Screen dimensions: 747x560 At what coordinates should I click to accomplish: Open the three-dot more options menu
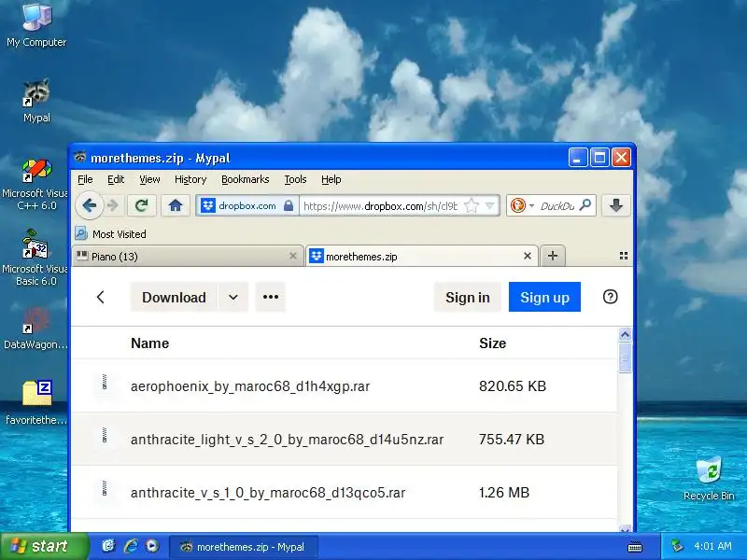click(271, 297)
